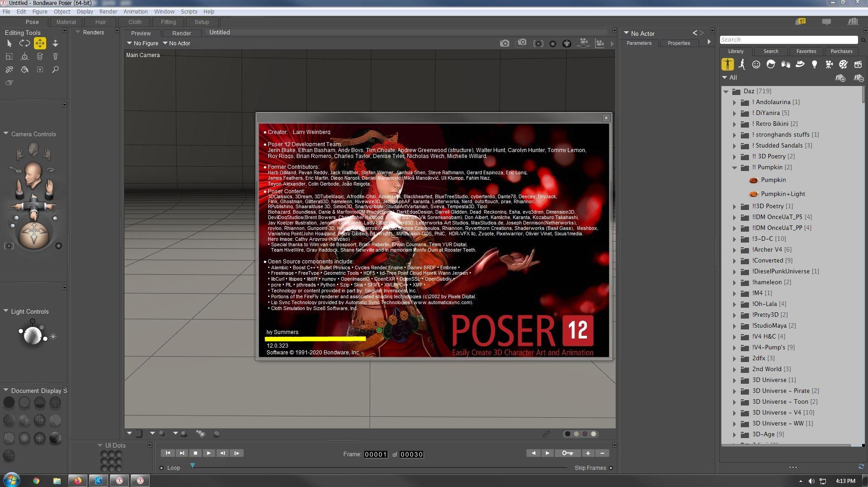Show Scenes category (clapperboard icon)
The height and width of the screenshot is (487, 868).
[x=858, y=64]
